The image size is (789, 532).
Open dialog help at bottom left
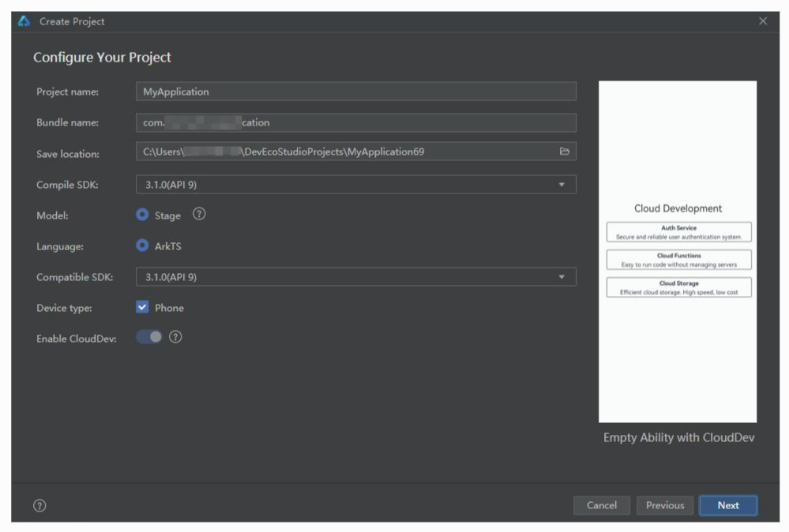click(39, 505)
